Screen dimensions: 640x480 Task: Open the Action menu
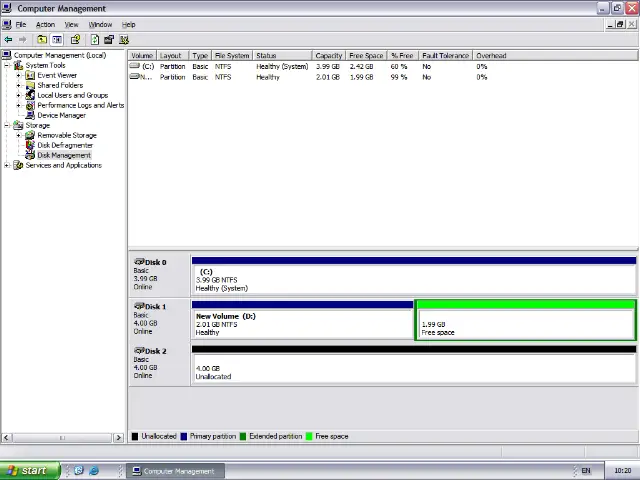(x=45, y=24)
